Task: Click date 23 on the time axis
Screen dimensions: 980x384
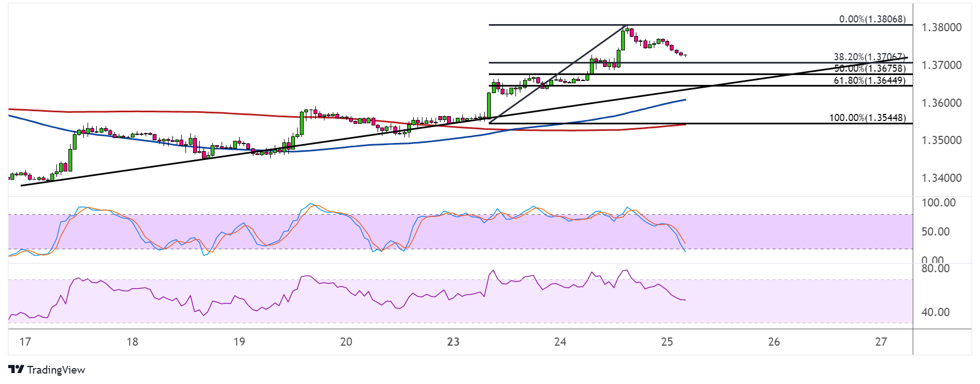Action: click(453, 342)
